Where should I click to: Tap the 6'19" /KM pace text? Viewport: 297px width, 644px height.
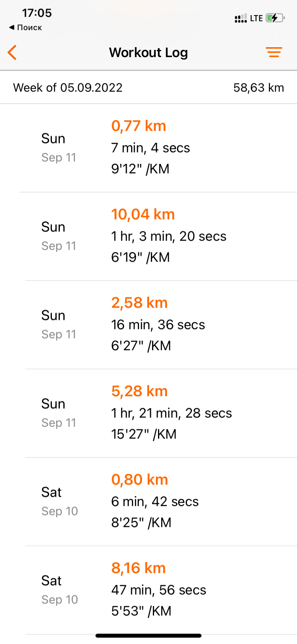pyautogui.click(x=140, y=257)
